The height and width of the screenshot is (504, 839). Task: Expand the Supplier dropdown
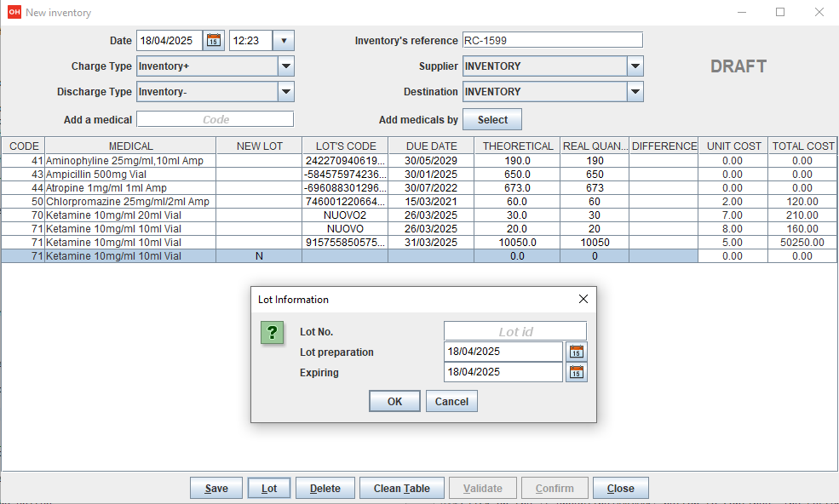(635, 66)
